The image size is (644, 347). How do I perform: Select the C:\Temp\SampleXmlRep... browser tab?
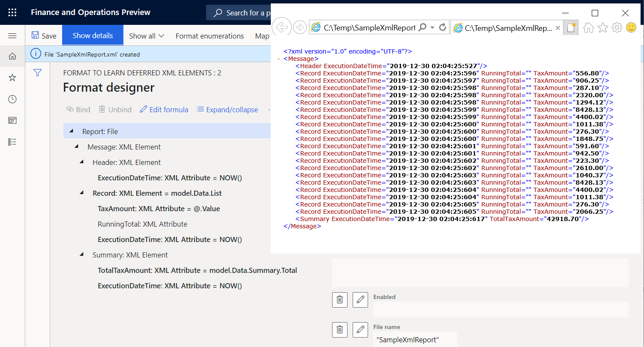[x=506, y=28]
